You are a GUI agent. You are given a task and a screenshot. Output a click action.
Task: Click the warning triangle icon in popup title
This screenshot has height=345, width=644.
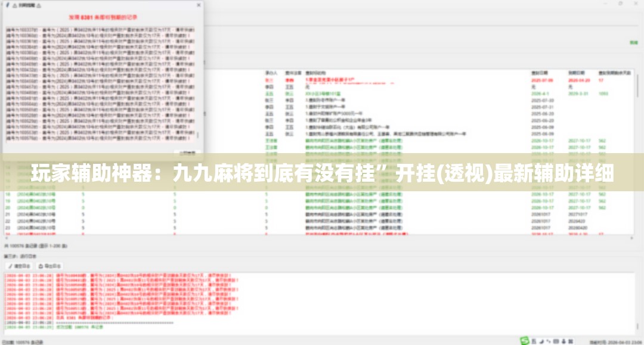(15, 6)
